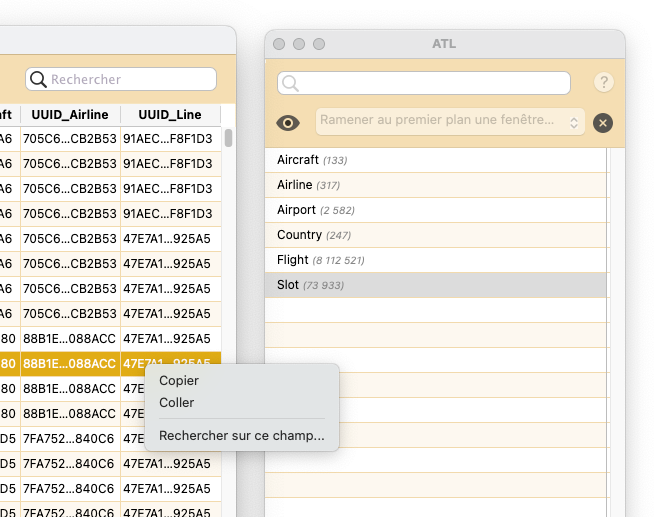Viewport: 664px width, 517px height.
Task: Click first row's 705C6...CB2B53 cell
Action: coord(70,138)
